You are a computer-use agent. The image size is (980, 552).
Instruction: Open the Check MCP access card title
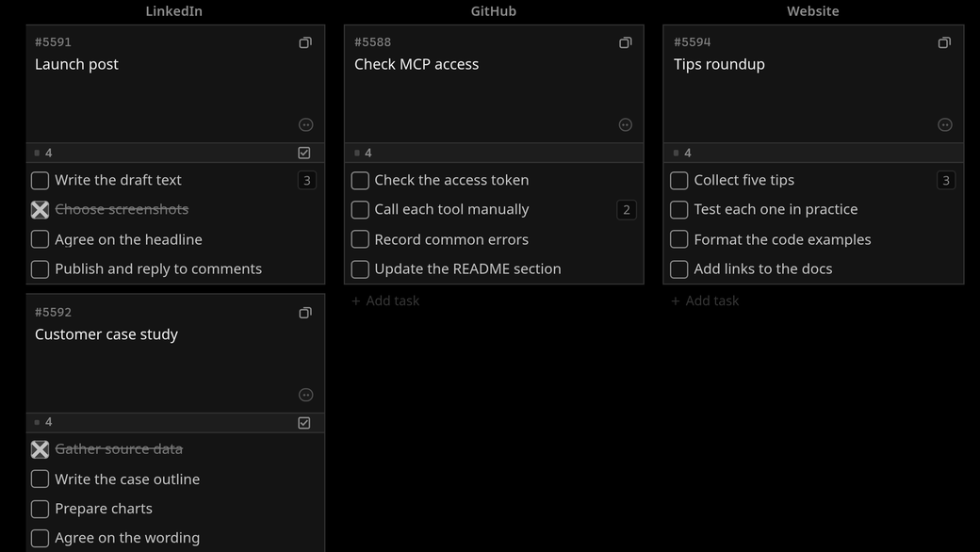click(x=416, y=64)
